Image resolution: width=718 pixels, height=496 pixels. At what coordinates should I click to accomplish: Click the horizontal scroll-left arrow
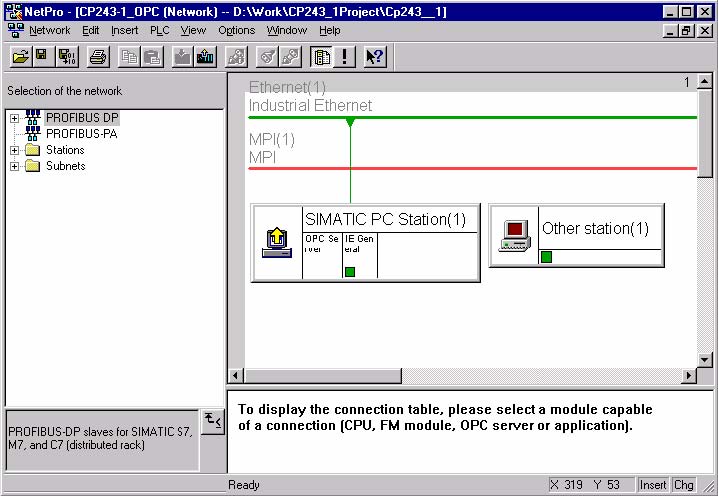[235, 376]
